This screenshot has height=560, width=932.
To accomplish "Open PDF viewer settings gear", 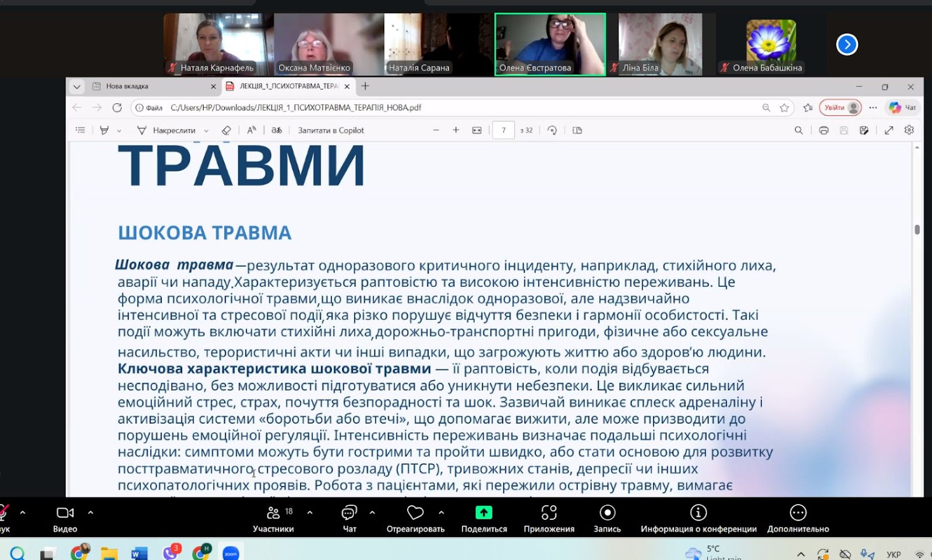I will click(x=909, y=131).
